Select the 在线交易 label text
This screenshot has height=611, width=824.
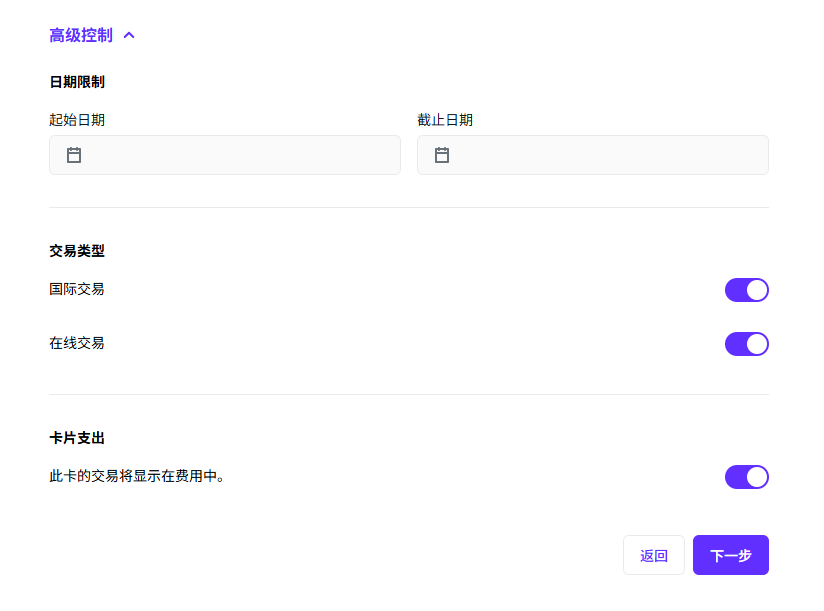(77, 344)
